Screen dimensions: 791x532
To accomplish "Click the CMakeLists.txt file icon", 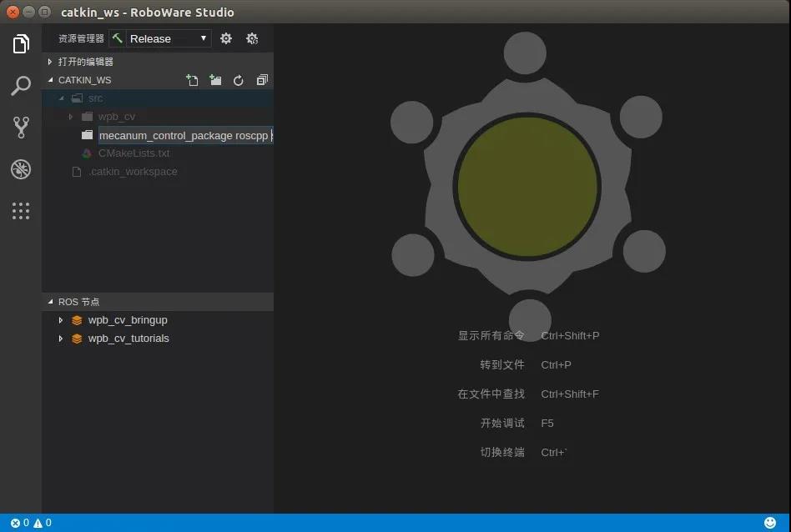I will [87, 153].
